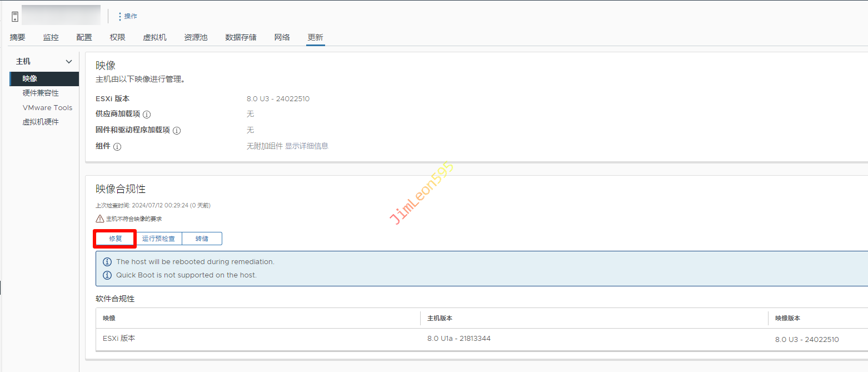Click the 运行预检查 button
Image resolution: width=868 pixels, height=372 pixels.
(159, 239)
